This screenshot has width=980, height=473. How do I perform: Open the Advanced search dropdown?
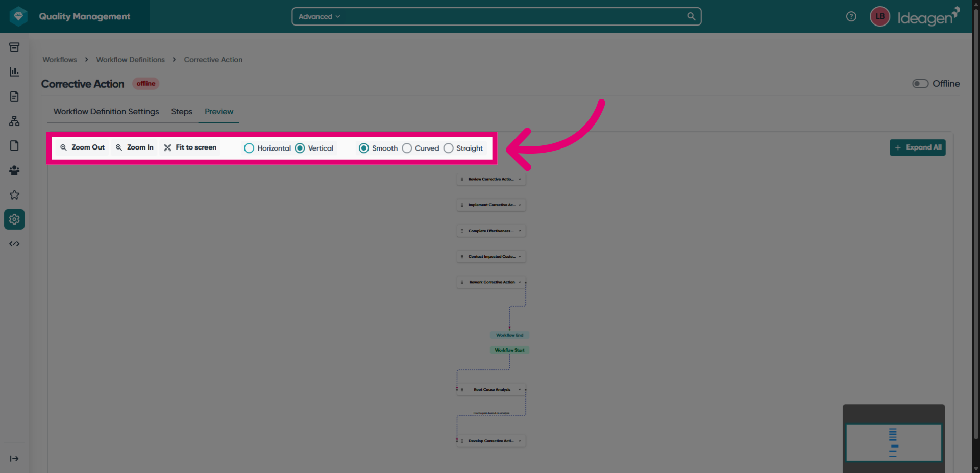319,16
